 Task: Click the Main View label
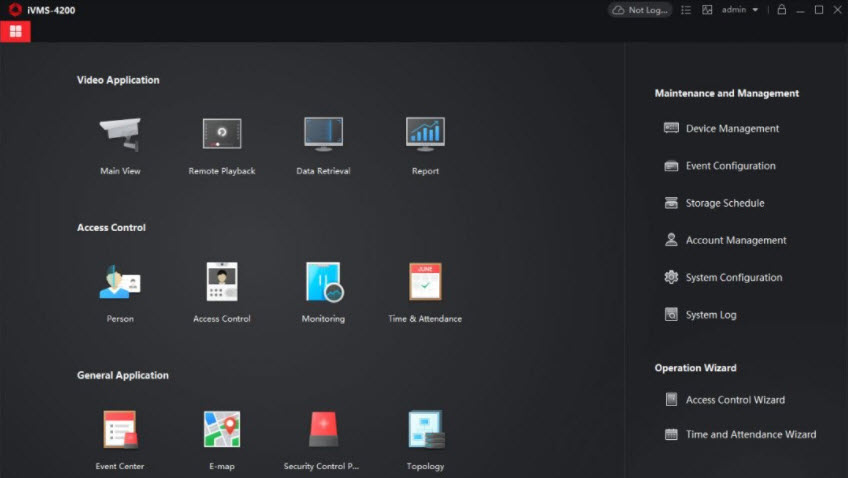click(120, 171)
